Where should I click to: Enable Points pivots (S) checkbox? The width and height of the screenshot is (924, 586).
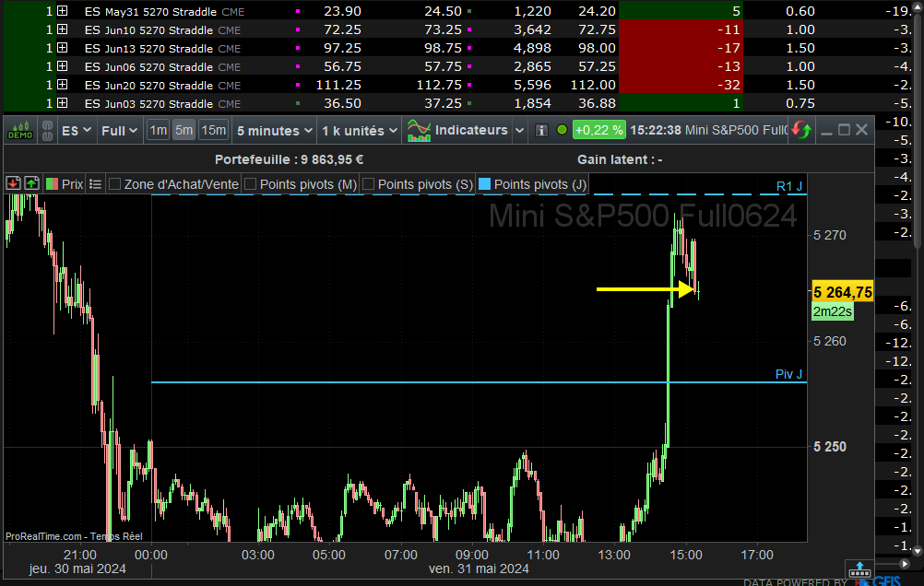(368, 184)
